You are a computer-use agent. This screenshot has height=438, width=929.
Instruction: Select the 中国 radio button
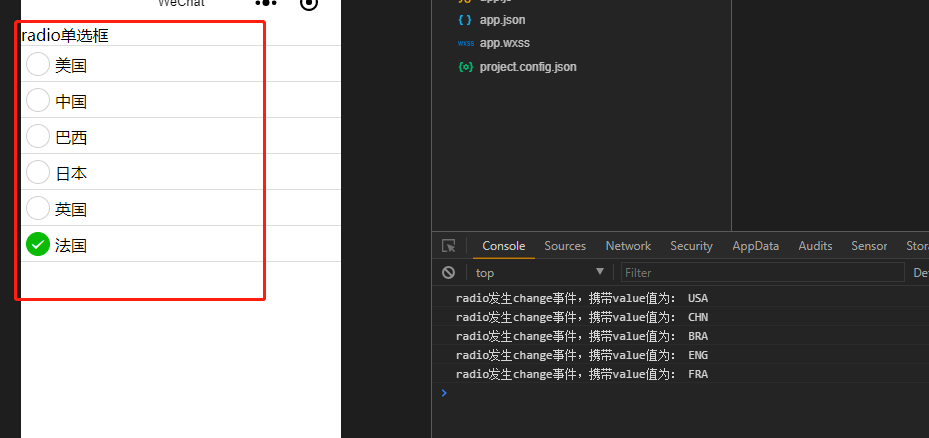click(38, 100)
